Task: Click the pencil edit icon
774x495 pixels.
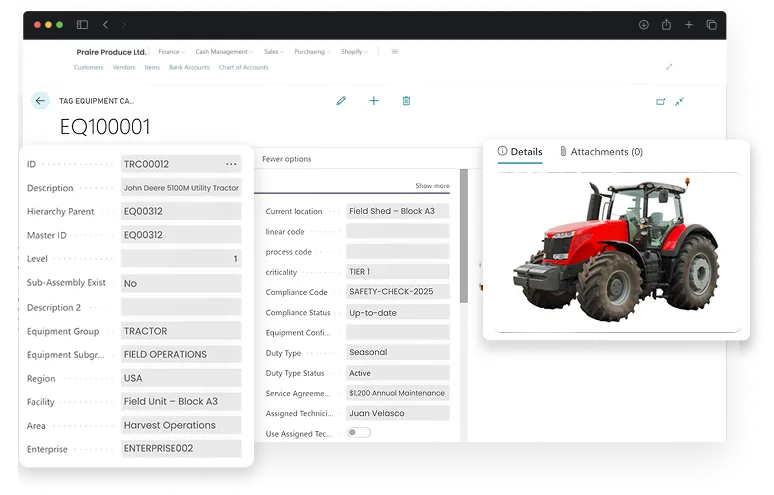Action: click(341, 101)
